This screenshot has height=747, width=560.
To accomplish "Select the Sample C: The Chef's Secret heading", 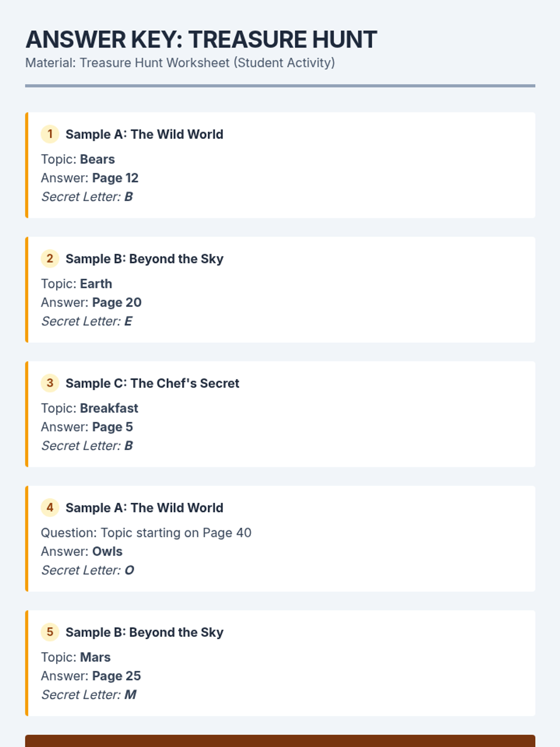I will point(152,383).
